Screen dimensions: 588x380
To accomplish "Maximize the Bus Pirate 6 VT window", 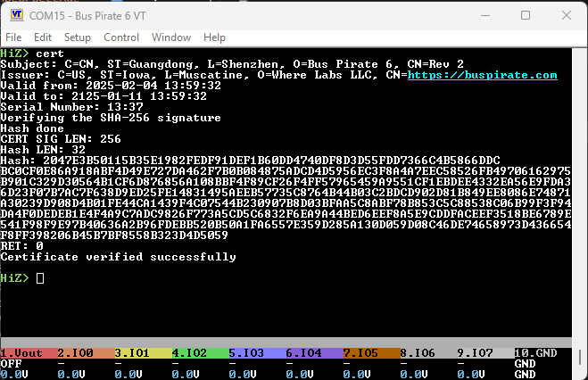I will tap(526, 15).
